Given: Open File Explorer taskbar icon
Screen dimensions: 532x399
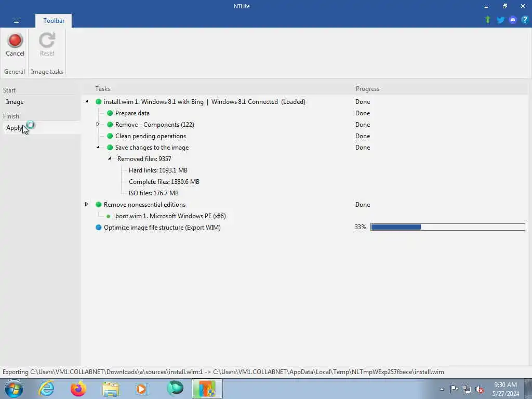Looking at the screenshot, I should (x=111, y=389).
